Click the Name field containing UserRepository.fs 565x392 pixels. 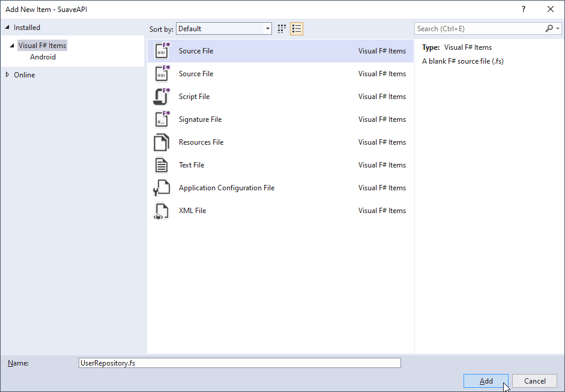tap(240, 363)
